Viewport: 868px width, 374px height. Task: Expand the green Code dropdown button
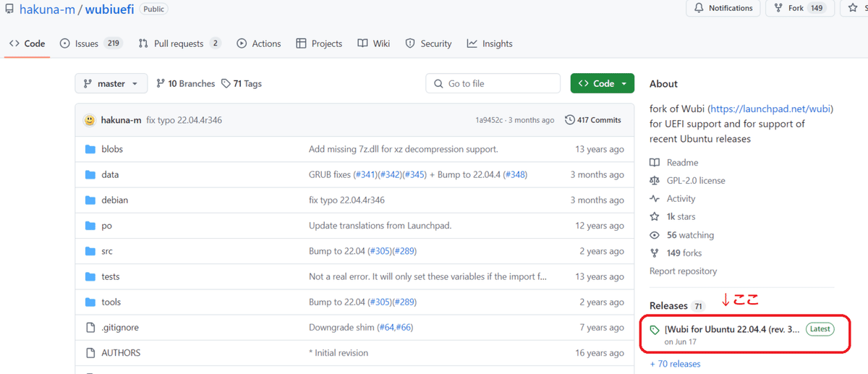pos(602,83)
